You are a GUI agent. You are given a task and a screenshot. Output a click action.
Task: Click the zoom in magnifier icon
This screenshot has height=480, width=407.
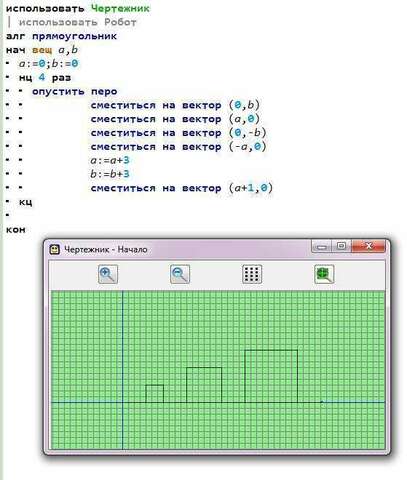click(x=108, y=274)
